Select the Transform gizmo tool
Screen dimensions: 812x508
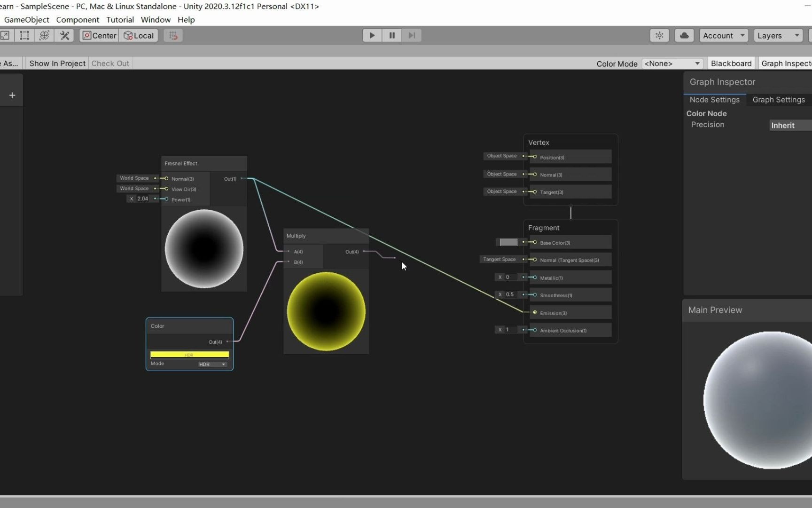click(45, 35)
